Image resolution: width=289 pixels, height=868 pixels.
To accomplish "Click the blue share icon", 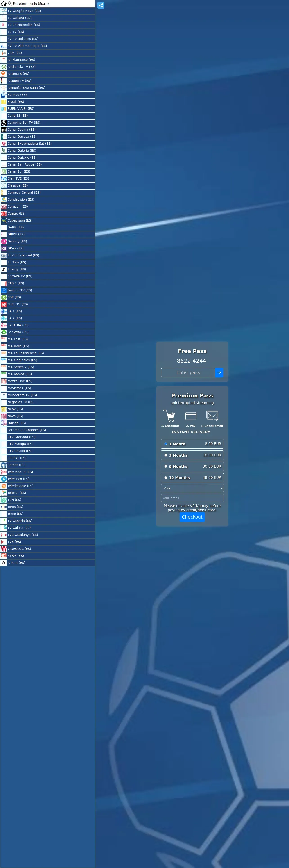I will (101, 5).
